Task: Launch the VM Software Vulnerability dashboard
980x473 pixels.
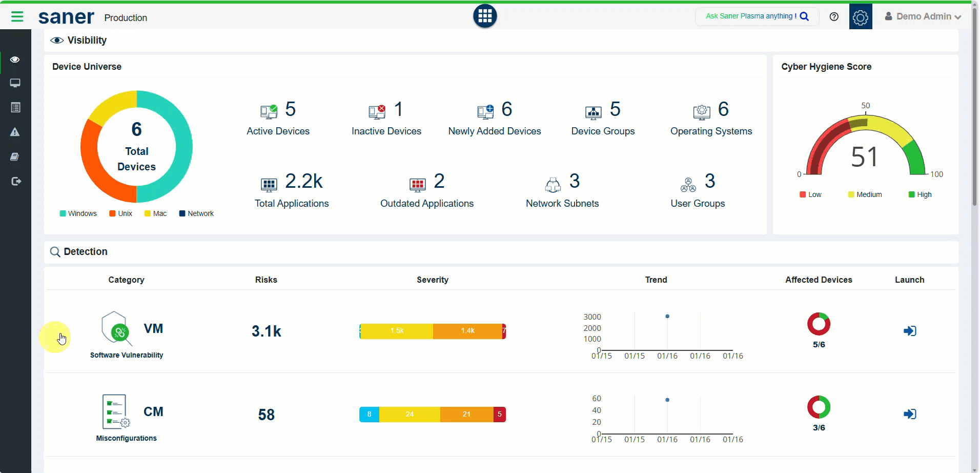Action: pos(909,331)
